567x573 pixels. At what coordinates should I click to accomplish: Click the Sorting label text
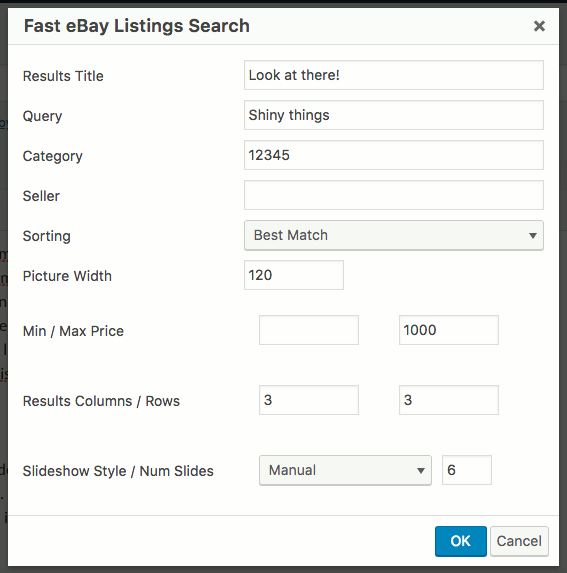coord(46,236)
